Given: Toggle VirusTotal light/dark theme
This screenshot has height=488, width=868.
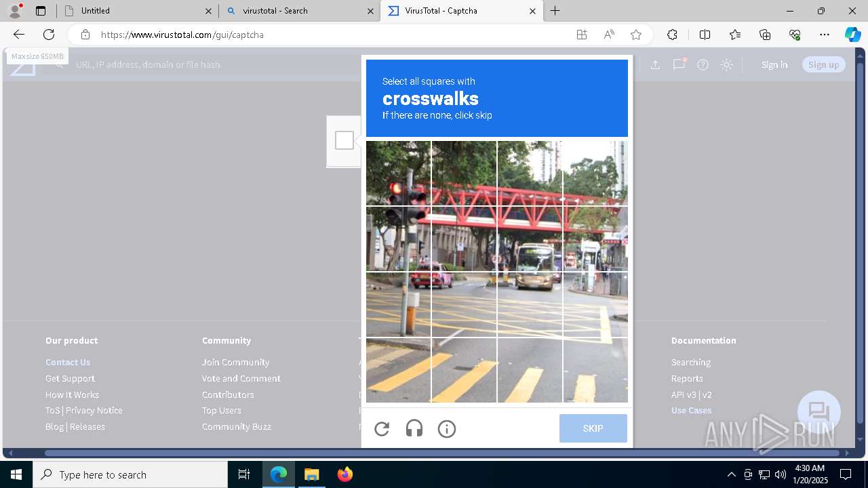Looking at the screenshot, I should click(x=727, y=64).
